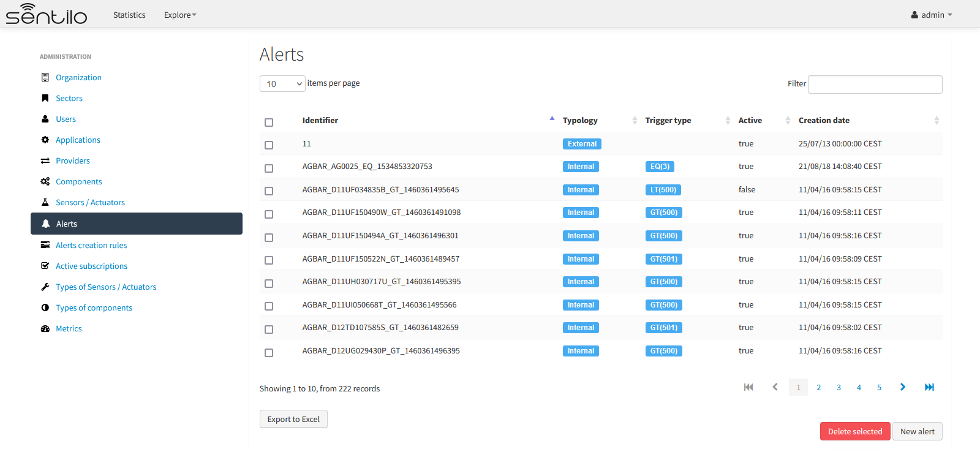This screenshot has width=980, height=460.
Task: Check the box for alert 11
Action: [269, 145]
